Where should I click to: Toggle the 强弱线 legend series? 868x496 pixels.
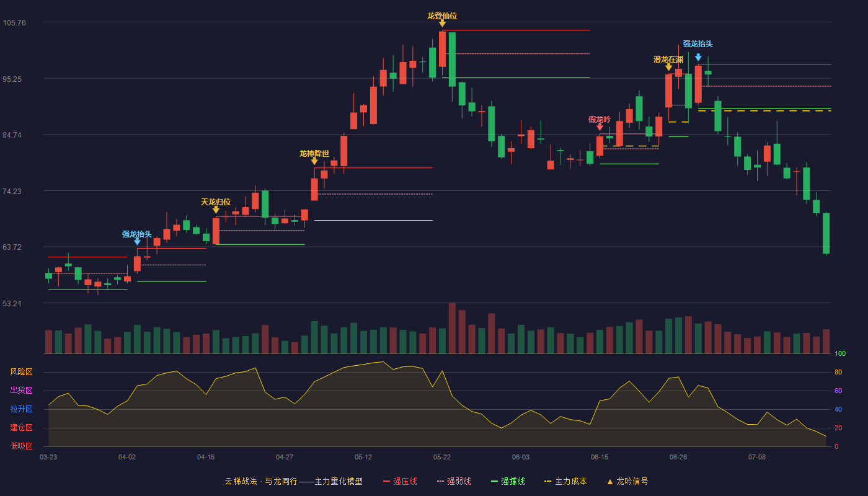coord(454,481)
